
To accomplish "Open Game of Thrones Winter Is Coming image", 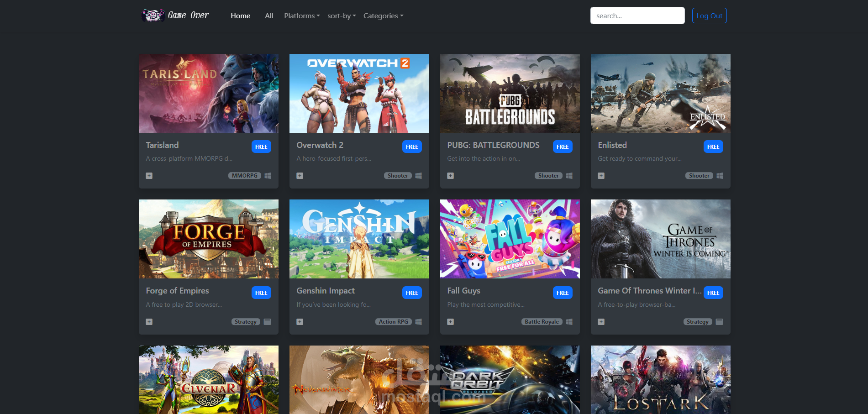I will (x=661, y=239).
